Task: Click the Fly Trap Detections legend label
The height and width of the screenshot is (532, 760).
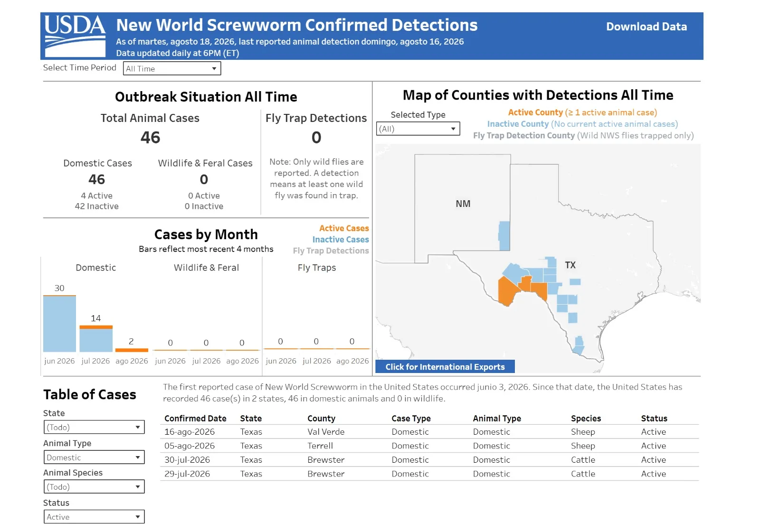Action: point(331,251)
